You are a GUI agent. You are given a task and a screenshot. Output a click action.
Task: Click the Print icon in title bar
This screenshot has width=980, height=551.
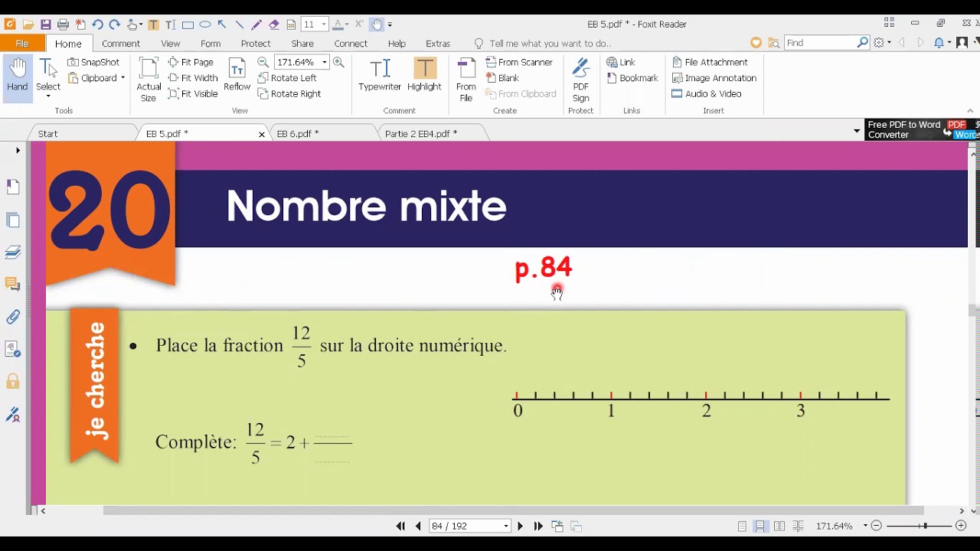(x=64, y=24)
